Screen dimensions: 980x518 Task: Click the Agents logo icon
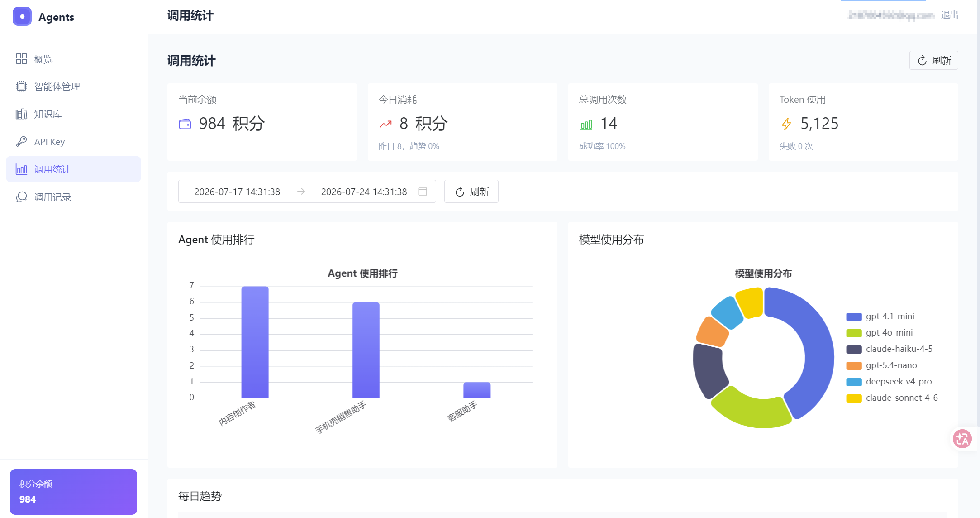point(22,16)
